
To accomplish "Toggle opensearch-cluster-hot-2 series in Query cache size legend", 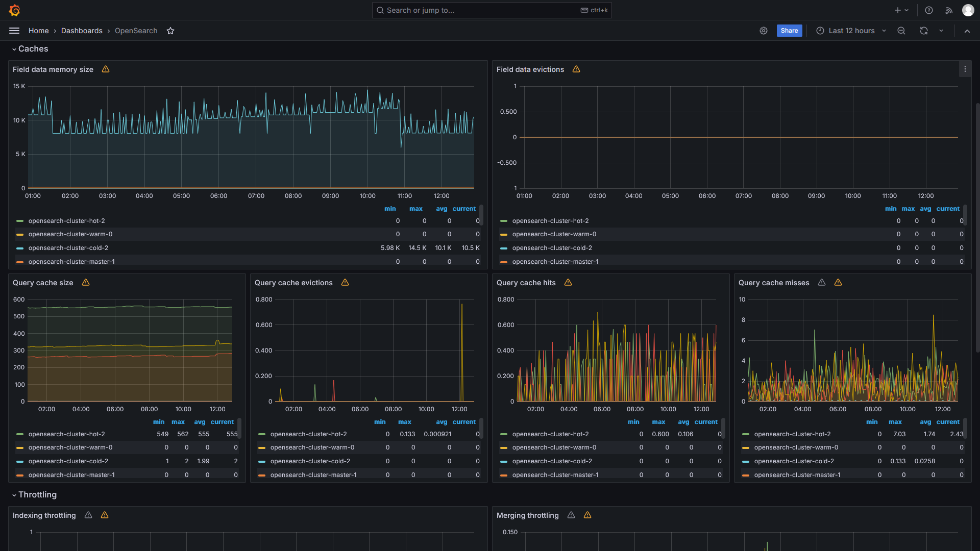I will coord(66,434).
